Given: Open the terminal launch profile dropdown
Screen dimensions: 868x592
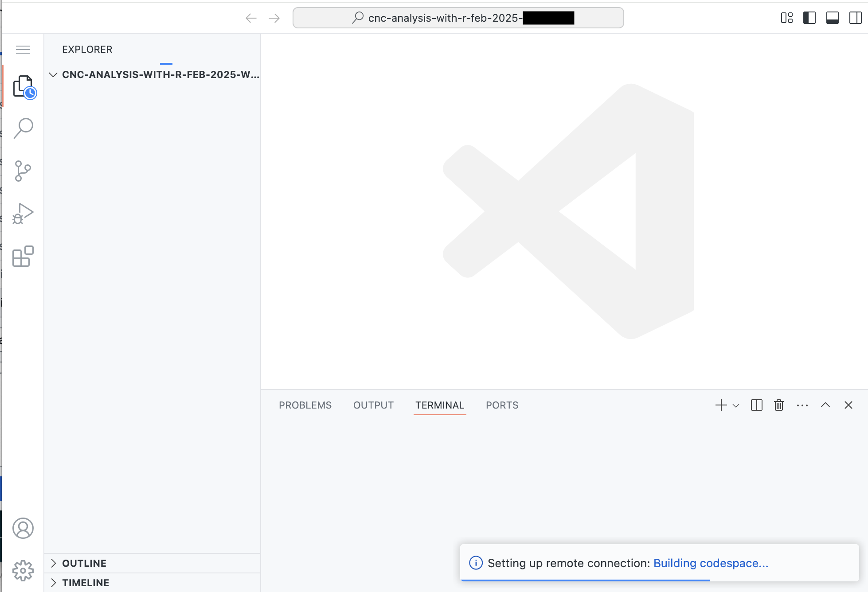Looking at the screenshot, I should (x=736, y=405).
